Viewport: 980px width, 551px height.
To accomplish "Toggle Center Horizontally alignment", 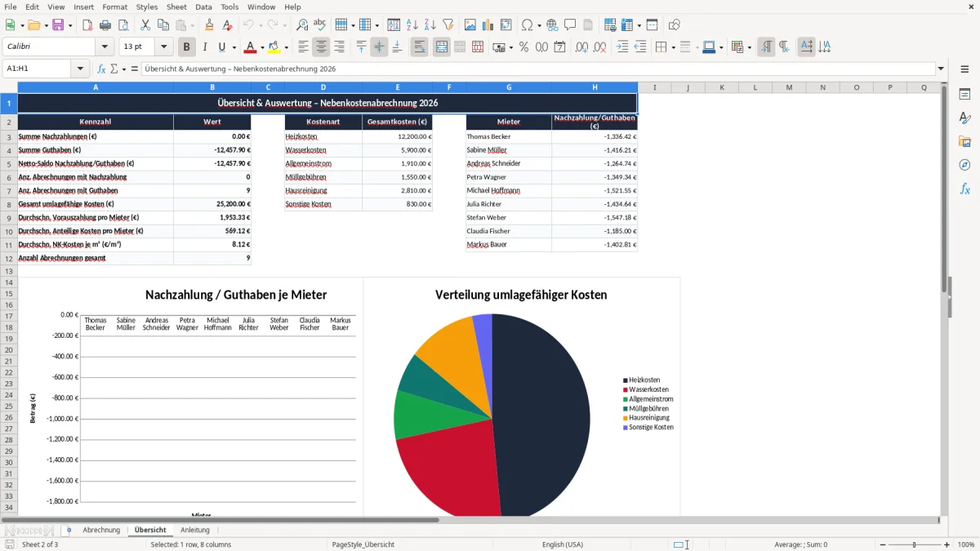I will pos(321,47).
